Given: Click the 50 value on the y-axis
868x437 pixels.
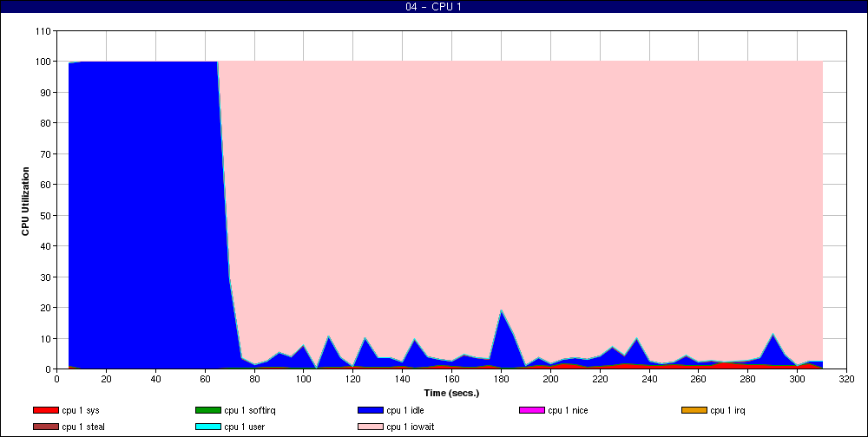Looking at the screenshot, I should click(x=45, y=215).
